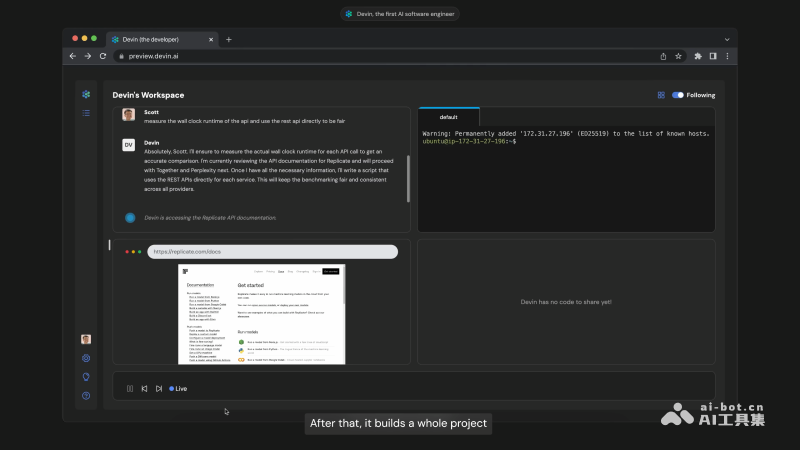This screenshot has width=800, height=450.
Task: Skip to the previous step
Action: [144, 388]
